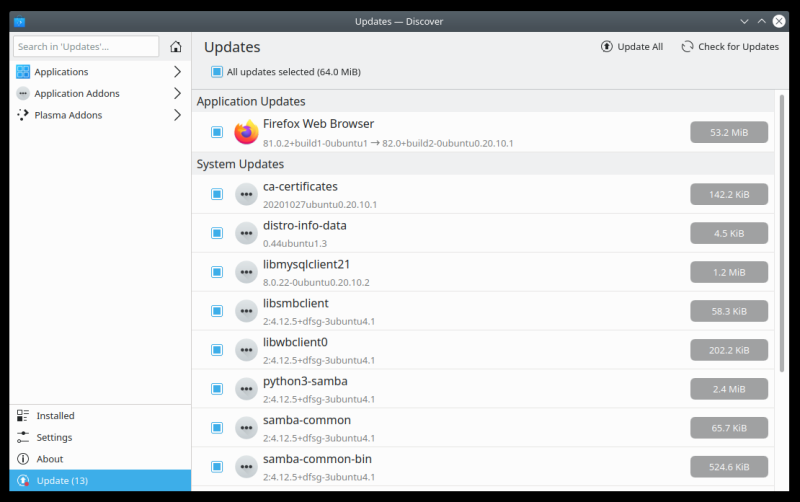This screenshot has width=800, height=502.
Task: Click the samba-common package icon
Action: (246, 428)
